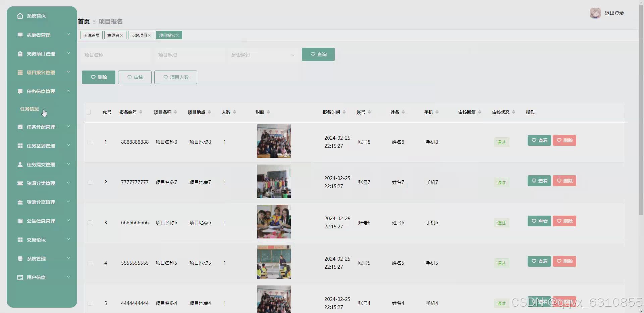Screen dimensions: 644x313
Task: Check the row 4 checkbox for 5555555555
Action: click(x=90, y=263)
